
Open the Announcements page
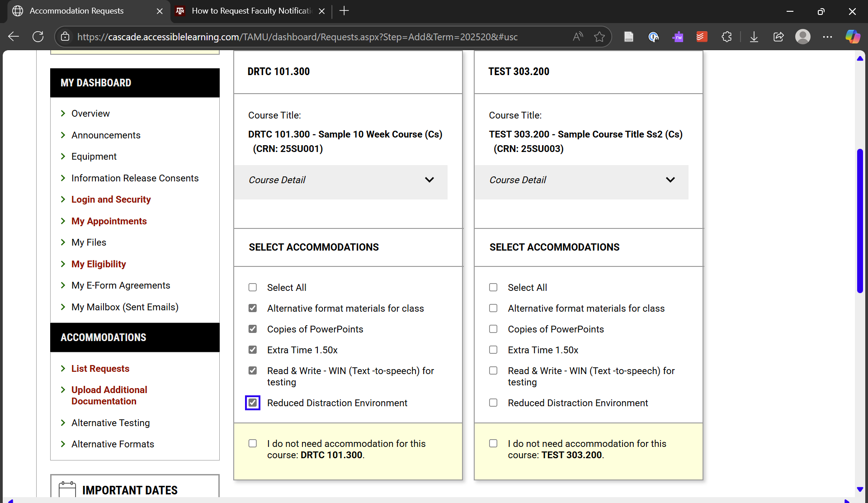pos(106,135)
